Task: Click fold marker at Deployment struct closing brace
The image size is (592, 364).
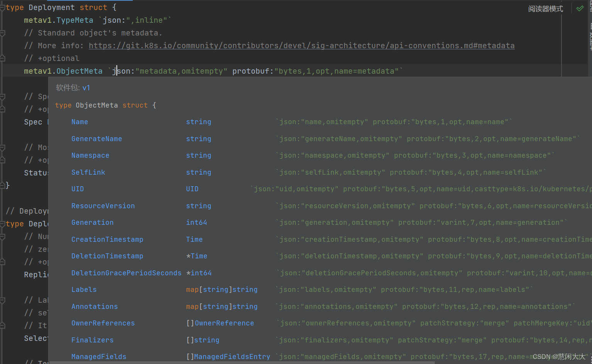Action: click(x=2, y=185)
